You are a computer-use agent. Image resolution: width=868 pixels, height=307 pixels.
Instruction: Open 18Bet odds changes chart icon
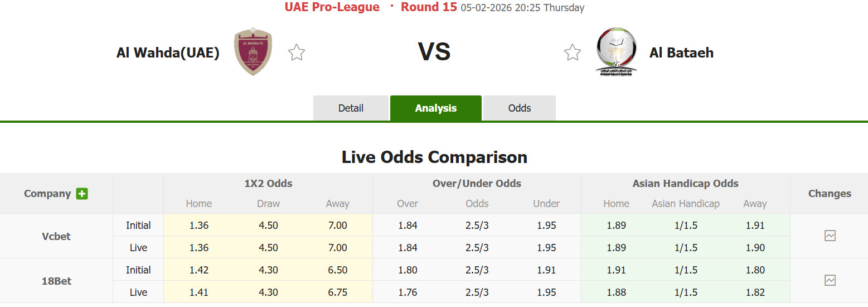830,280
